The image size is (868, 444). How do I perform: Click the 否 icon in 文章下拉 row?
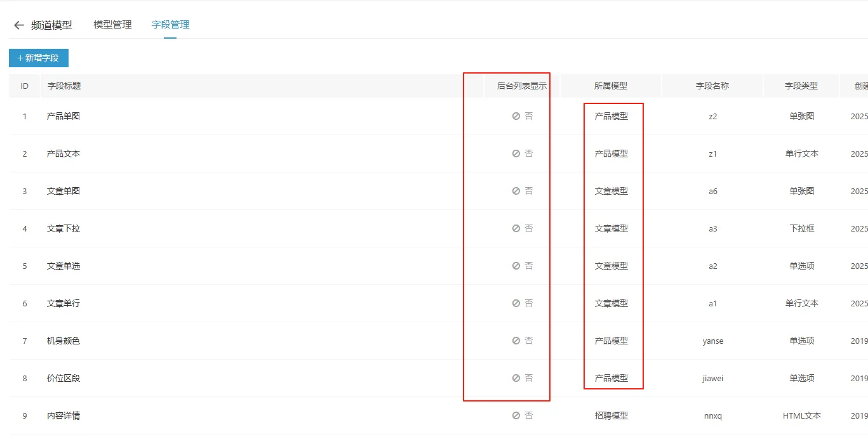click(517, 228)
